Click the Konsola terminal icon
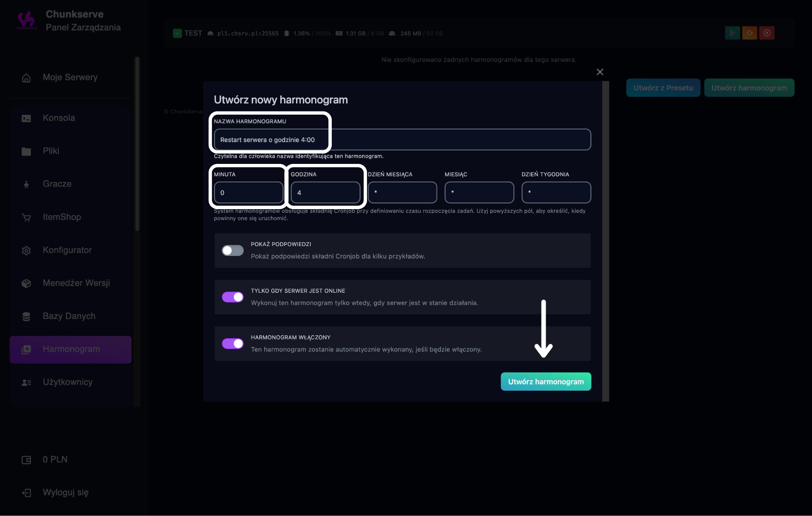The width and height of the screenshot is (812, 516). [x=27, y=118]
